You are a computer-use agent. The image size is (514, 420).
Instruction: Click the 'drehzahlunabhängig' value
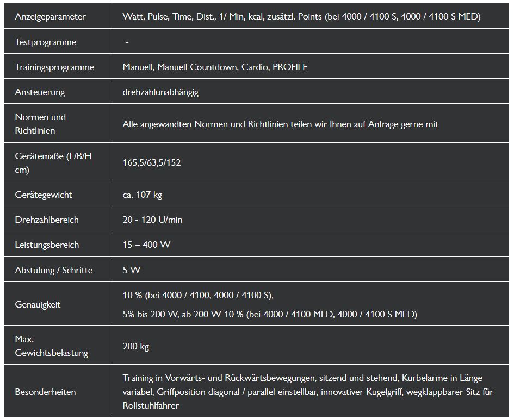click(160, 92)
